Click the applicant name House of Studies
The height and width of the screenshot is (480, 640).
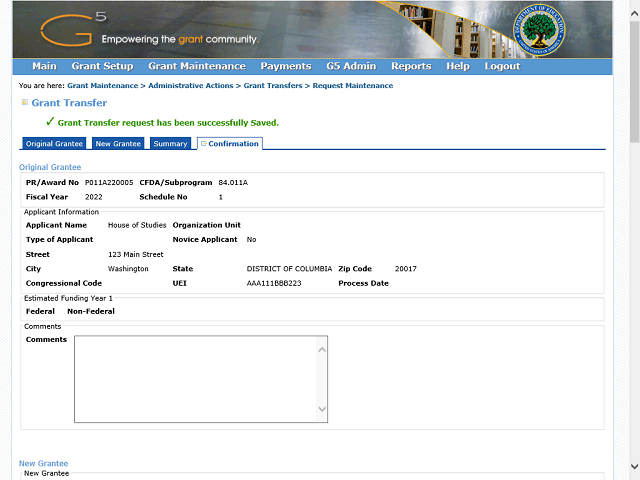tap(137, 225)
